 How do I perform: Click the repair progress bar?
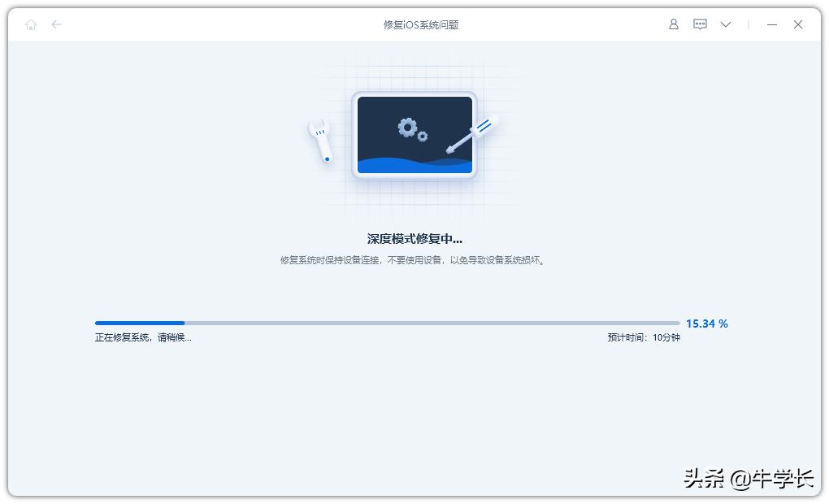pos(388,323)
